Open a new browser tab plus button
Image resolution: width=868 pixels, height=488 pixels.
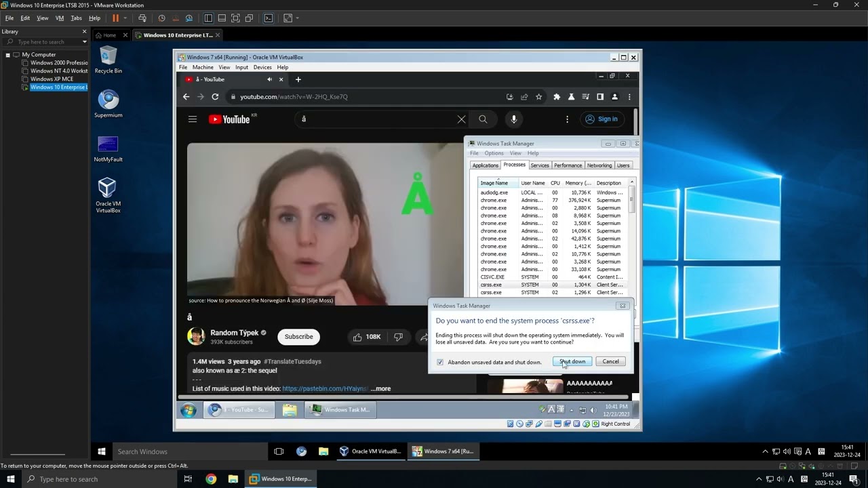298,79
